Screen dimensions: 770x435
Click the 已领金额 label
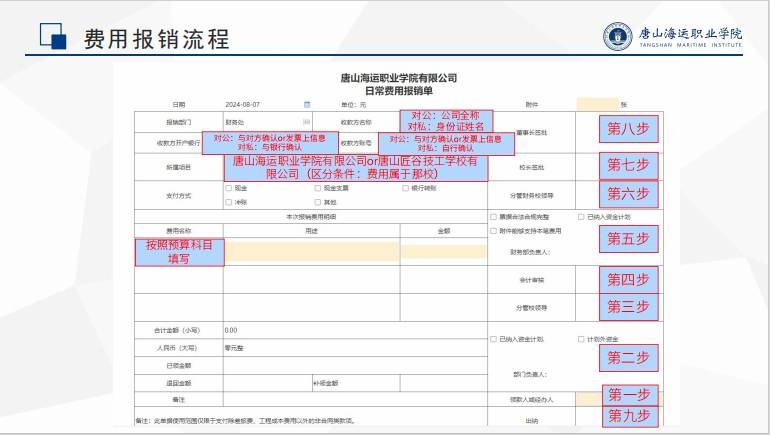(x=179, y=366)
